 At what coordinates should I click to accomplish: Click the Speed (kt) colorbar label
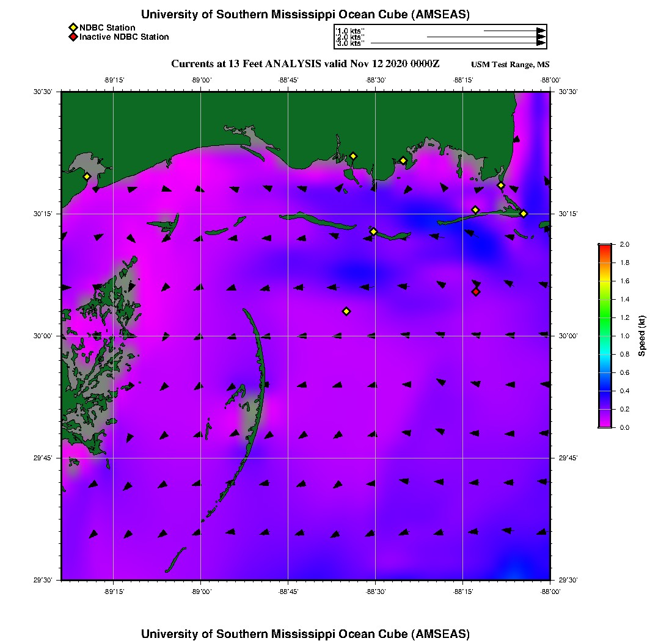pos(641,336)
